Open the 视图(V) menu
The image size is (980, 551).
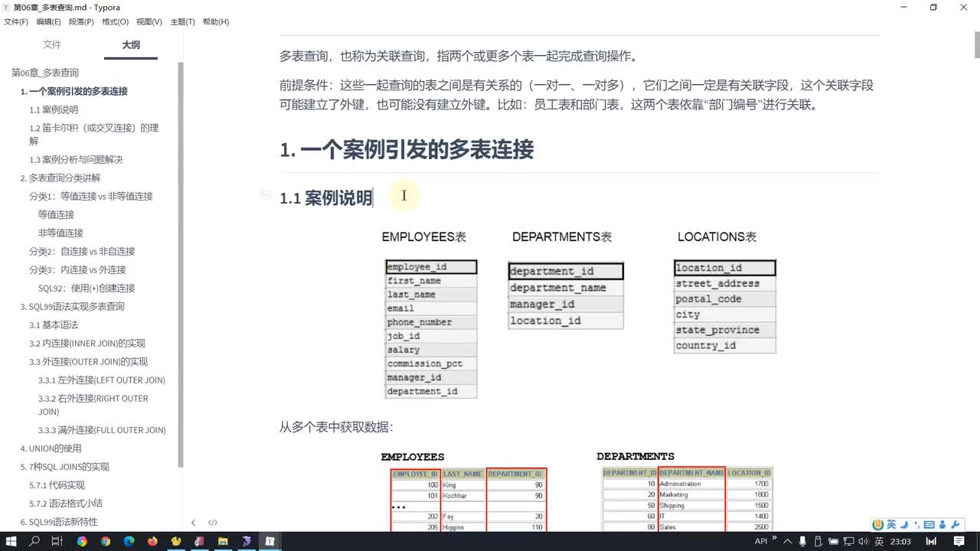click(149, 21)
